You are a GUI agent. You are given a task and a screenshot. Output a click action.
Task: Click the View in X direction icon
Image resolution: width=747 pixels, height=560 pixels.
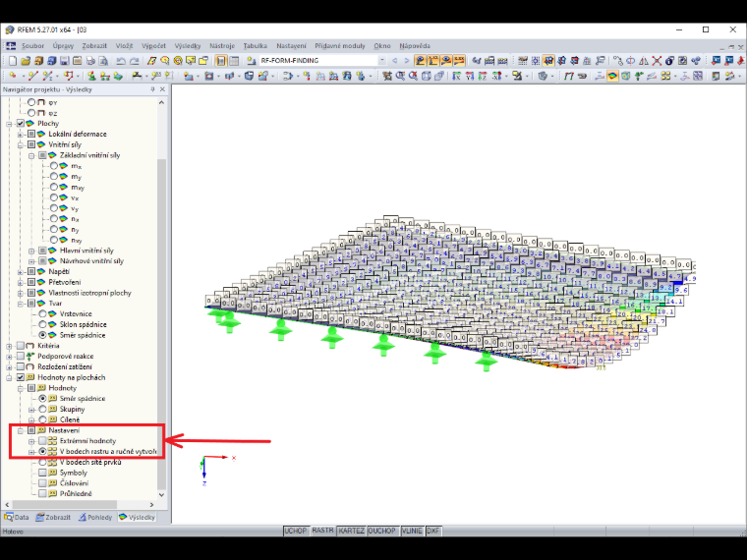456,76
